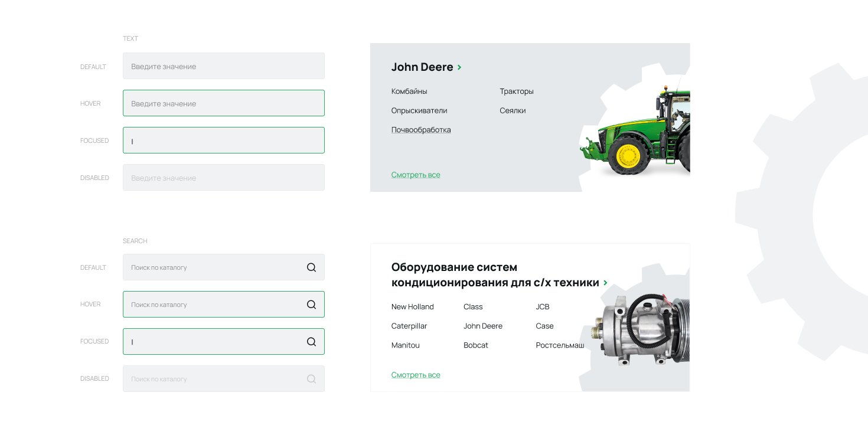Click the green chevron next to John Deere
Screen dimensions: 868x425
pyautogui.click(x=459, y=67)
